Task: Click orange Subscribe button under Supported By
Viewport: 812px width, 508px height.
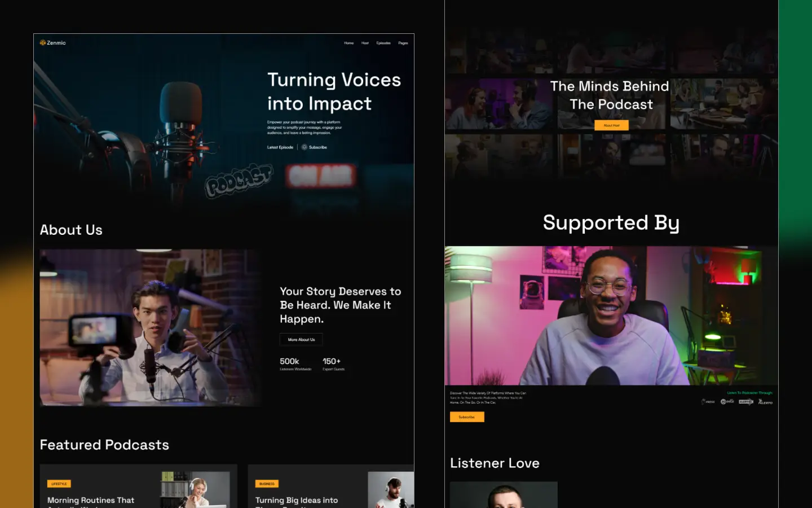Action: click(467, 417)
